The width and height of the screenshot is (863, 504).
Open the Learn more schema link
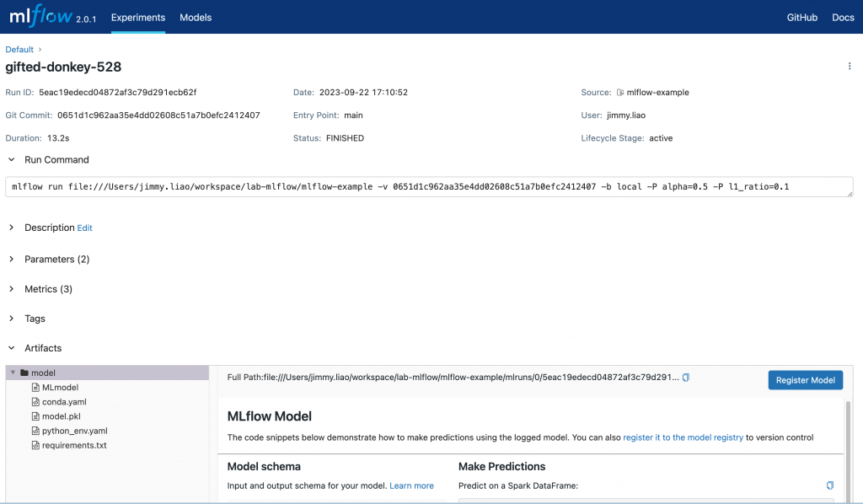(x=411, y=485)
